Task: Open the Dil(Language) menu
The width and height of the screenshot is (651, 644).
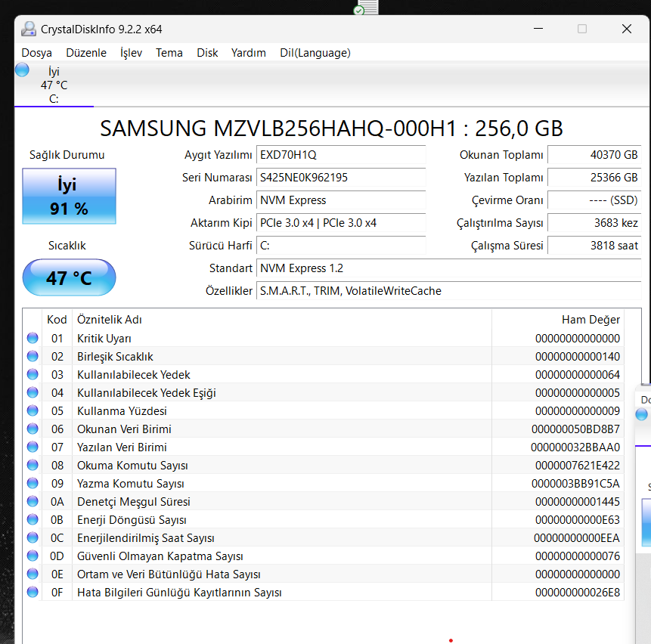Action: [x=315, y=53]
